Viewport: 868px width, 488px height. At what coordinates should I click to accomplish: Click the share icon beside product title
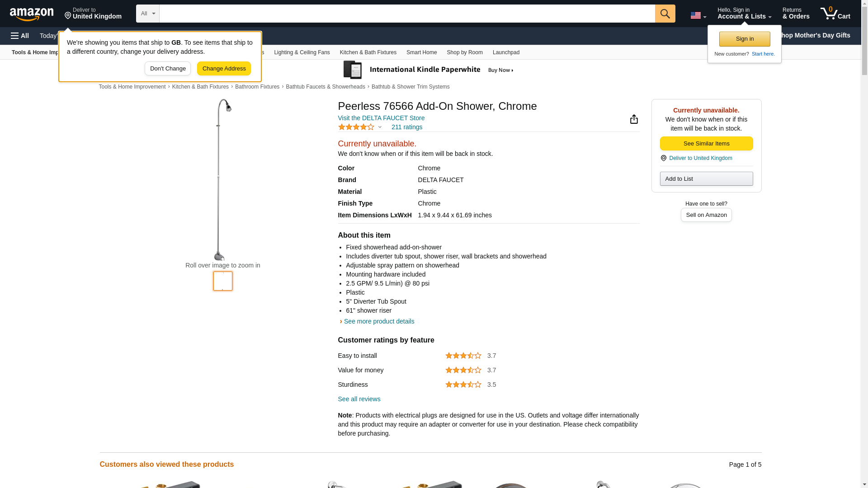pos(634,119)
